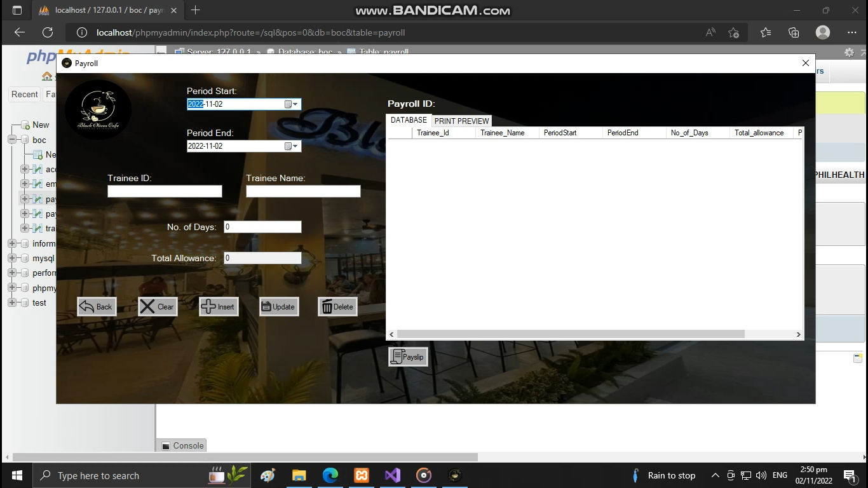
Task: Open browser collections icon
Action: 794,32
